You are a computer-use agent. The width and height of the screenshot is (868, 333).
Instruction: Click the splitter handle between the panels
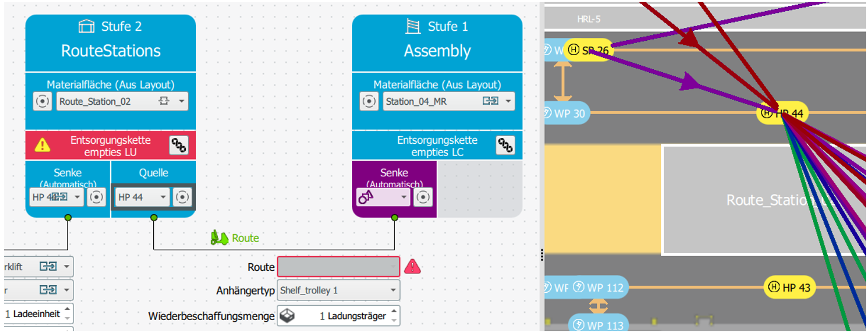point(541,255)
